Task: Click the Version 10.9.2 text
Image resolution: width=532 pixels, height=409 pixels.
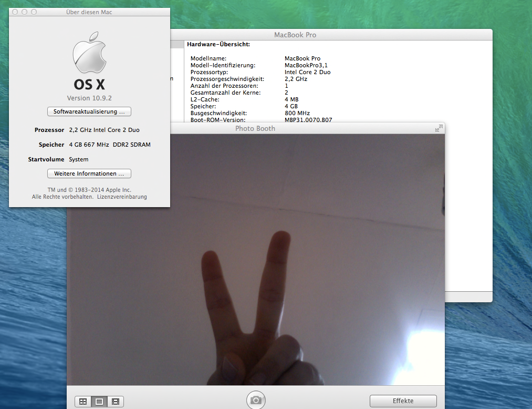Action: [x=89, y=98]
